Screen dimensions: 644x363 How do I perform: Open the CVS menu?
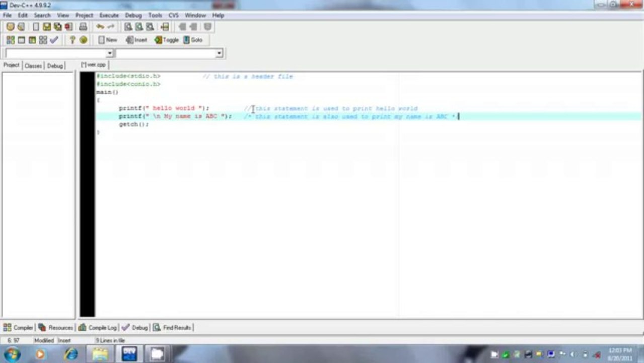[174, 16]
